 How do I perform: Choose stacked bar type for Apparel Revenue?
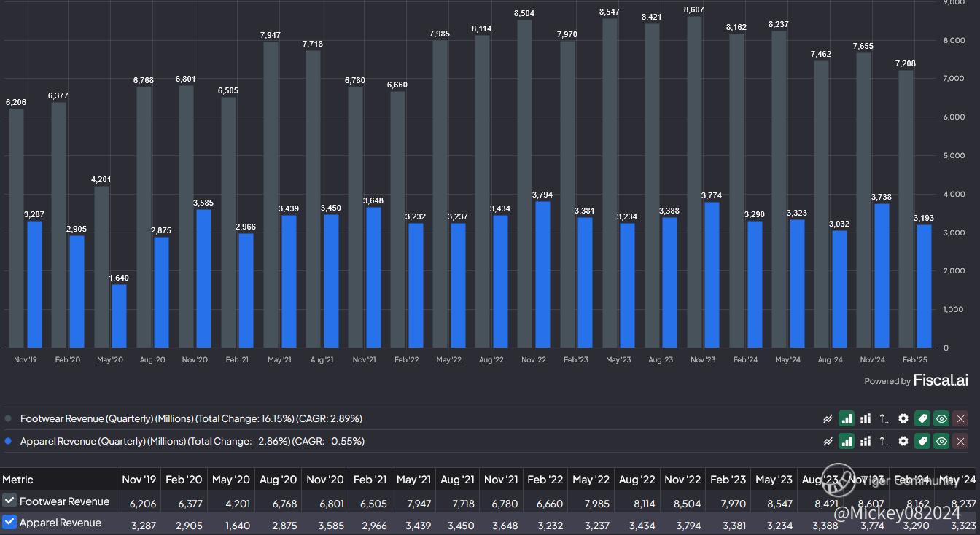866,441
